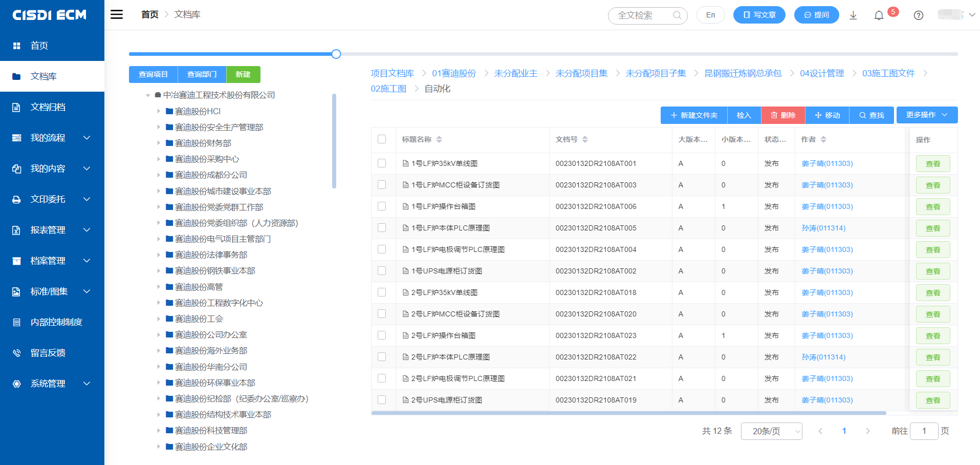Click 查看 for 2号LFP本体PLC原理图 row
Screen dimensions: 980x465
click(x=933, y=357)
